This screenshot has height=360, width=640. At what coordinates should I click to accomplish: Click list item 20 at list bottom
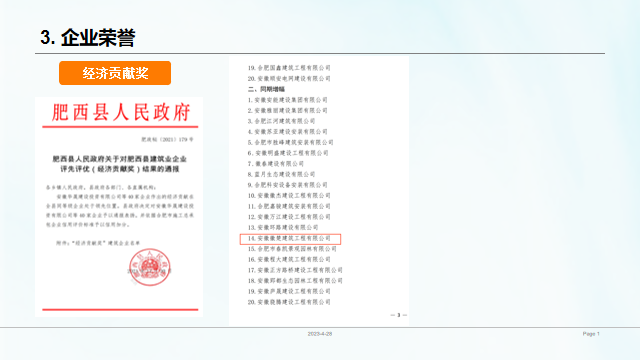pyautogui.click(x=289, y=302)
